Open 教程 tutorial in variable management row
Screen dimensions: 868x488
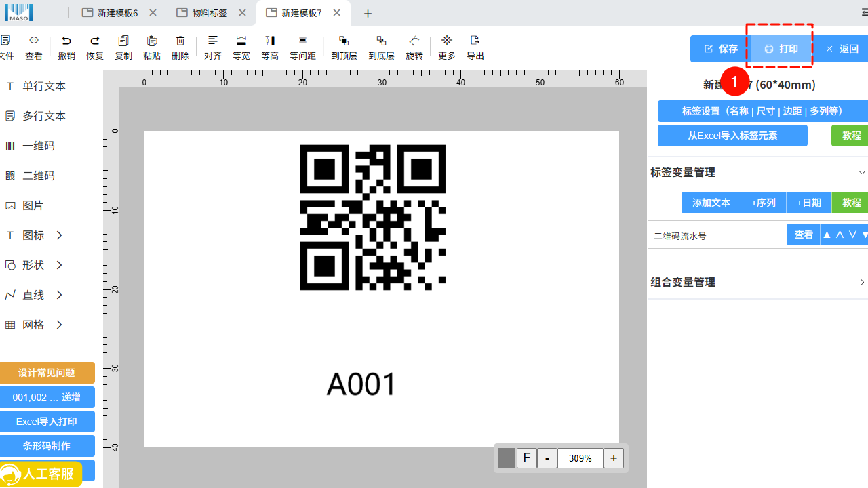tap(850, 203)
